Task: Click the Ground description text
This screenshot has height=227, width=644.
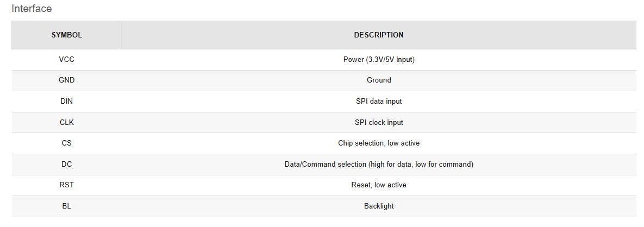Action: coord(379,80)
